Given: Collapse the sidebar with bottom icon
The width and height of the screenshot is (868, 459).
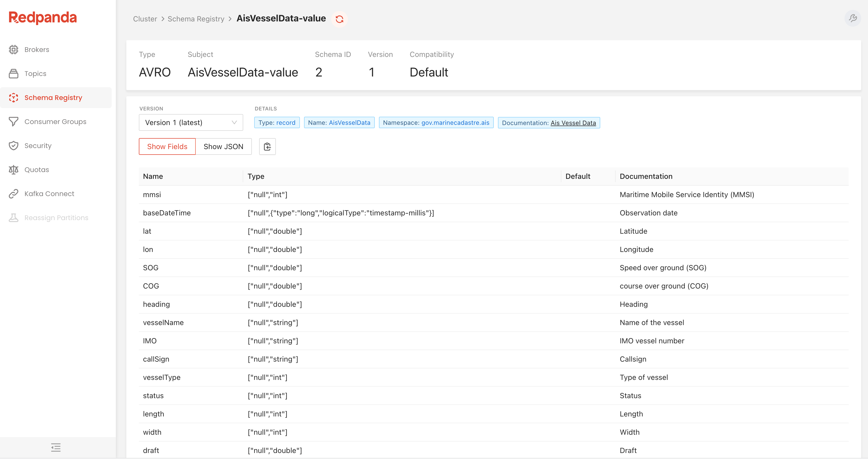Looking at the screenshot, I should [x=56, y=448].
